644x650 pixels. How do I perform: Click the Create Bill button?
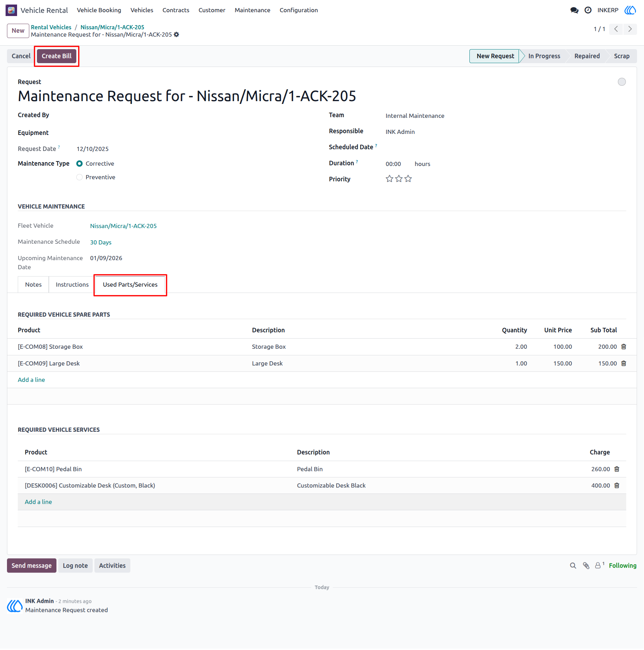[56, 56]
